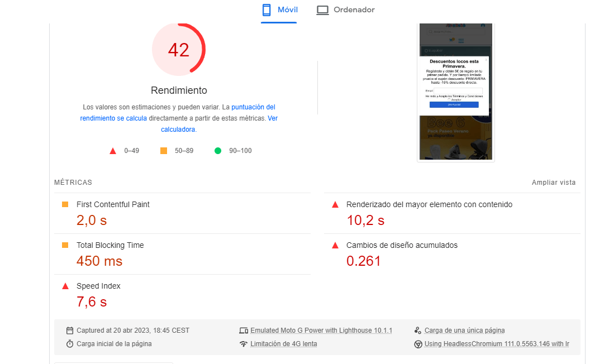Click 'Carga inicial de la página' text
This screenshot has height=364, width=590.
click(114, 344)
